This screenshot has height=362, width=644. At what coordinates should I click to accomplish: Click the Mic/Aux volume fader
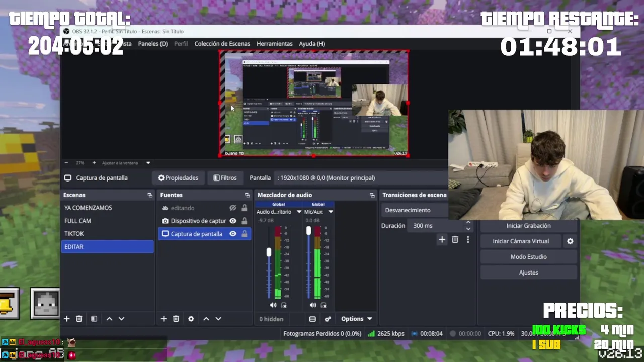point(308,231)
